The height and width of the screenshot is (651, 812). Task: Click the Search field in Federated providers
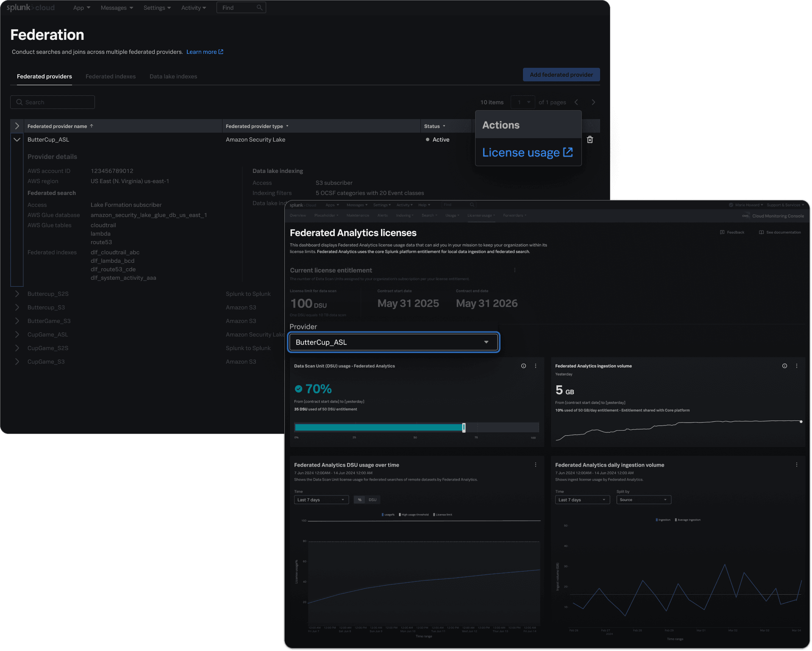(53, 102)
